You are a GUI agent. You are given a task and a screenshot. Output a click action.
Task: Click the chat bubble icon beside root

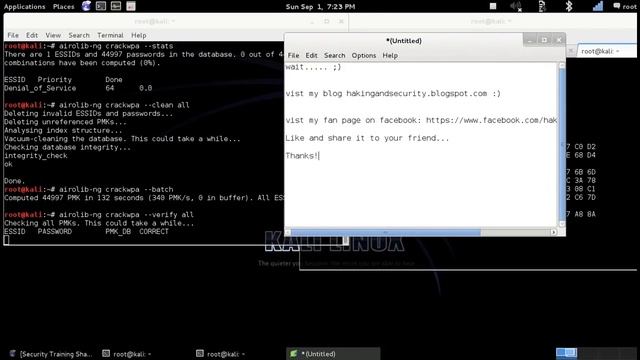click(x=617, y=6)
